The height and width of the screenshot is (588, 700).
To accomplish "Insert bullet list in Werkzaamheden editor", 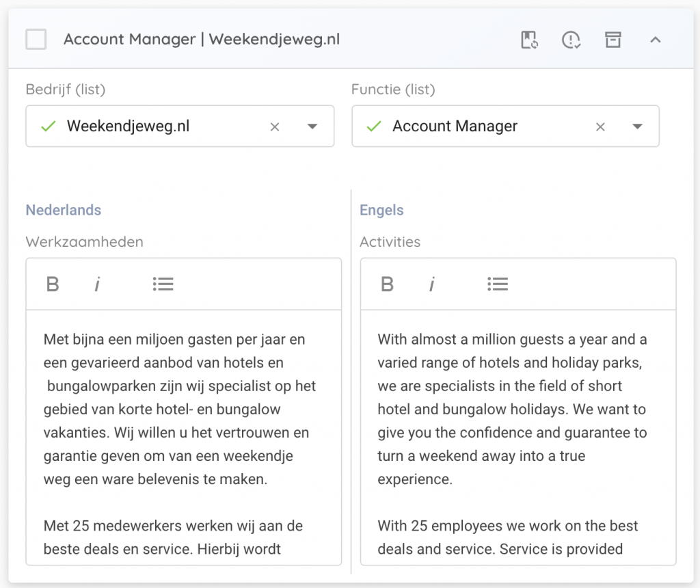I will (x=163, y=284).
